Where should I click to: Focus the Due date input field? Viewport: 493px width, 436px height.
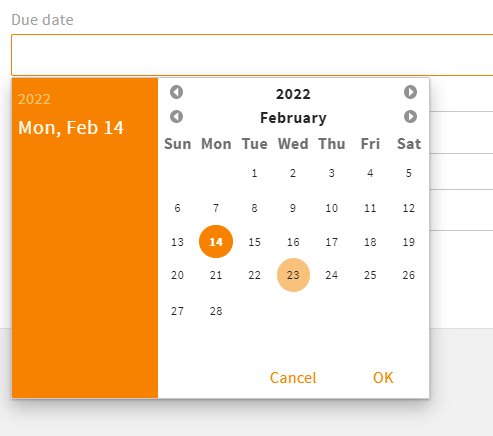pos(252,55)
